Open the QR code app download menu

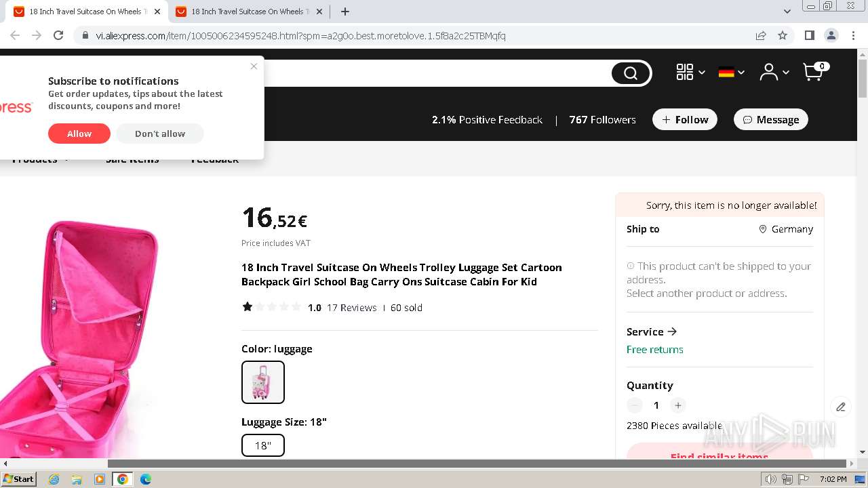pos(690,72)
